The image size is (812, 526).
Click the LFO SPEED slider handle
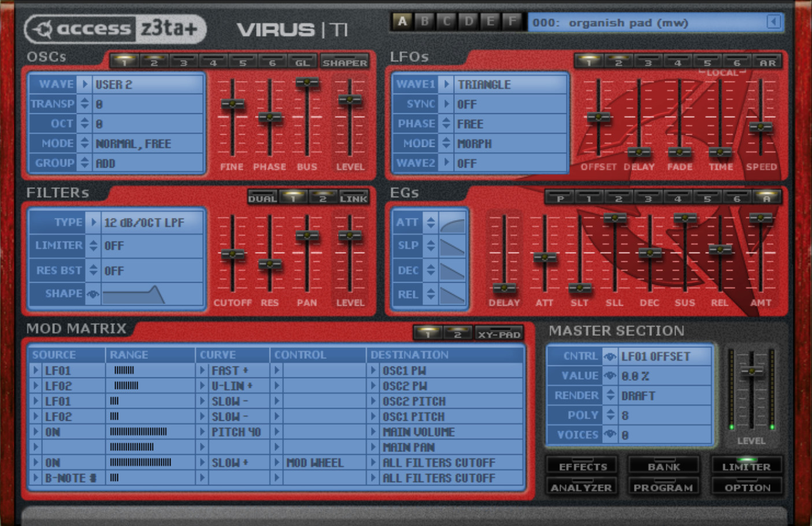pyautogui.click(x=761, y=127)
